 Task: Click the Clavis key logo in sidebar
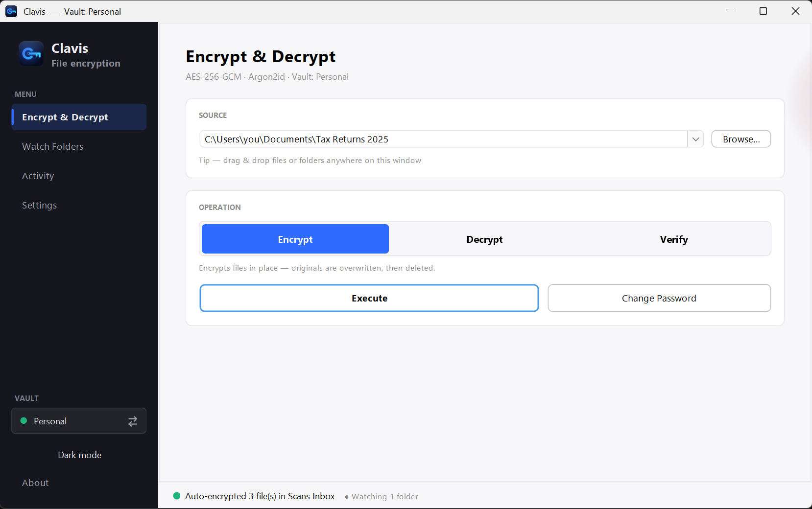(31, 53)
